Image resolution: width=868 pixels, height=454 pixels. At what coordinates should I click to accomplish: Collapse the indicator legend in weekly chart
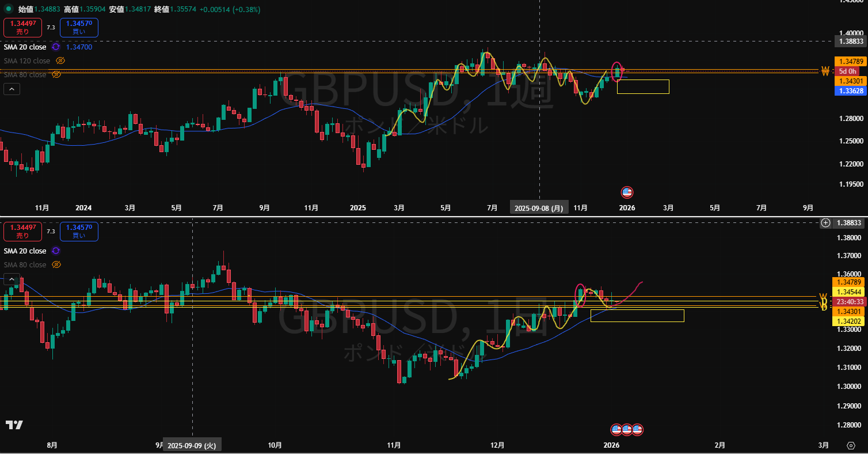click(12, 89)
